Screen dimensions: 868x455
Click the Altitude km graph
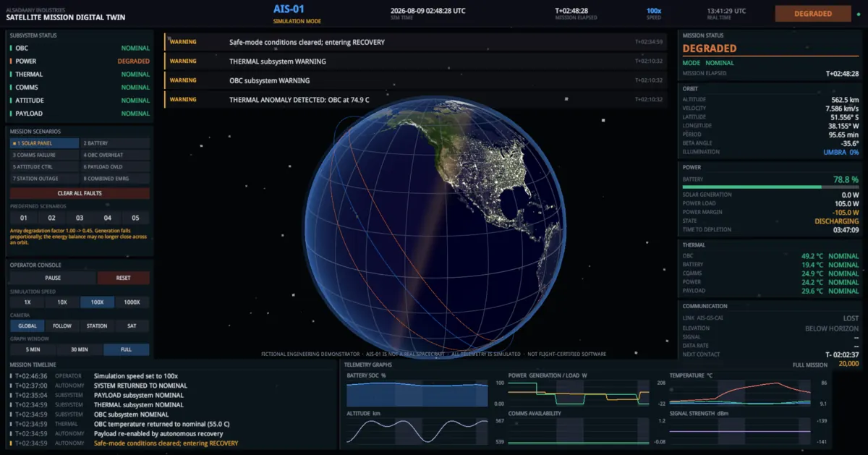417,430
